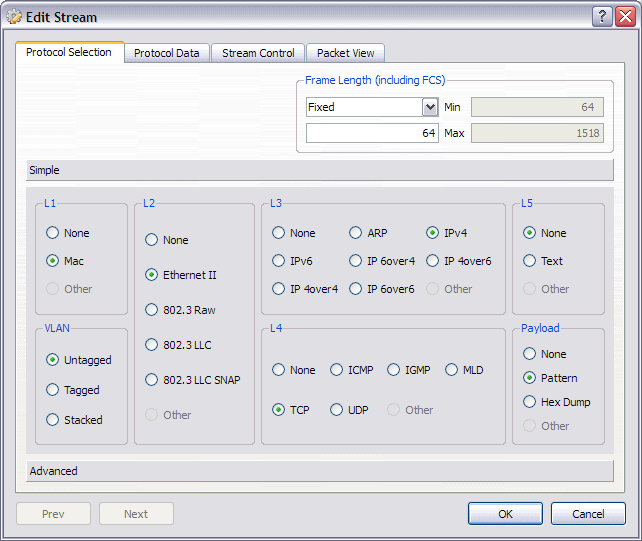Select L4 None radio button
The width and height of the screenshot is (642, 541).
pos(278,370)
